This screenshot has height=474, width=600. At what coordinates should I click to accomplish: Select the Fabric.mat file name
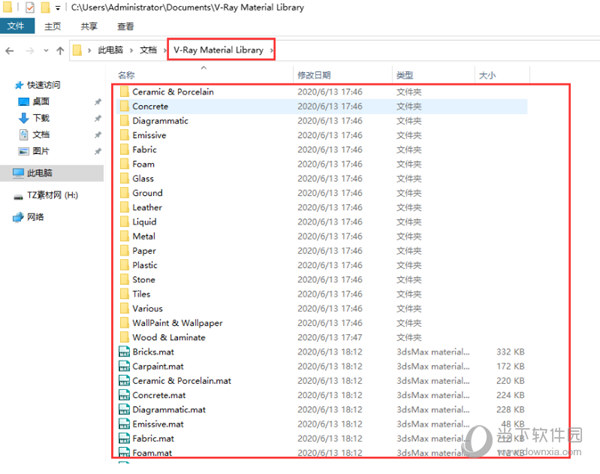point(153,438)
